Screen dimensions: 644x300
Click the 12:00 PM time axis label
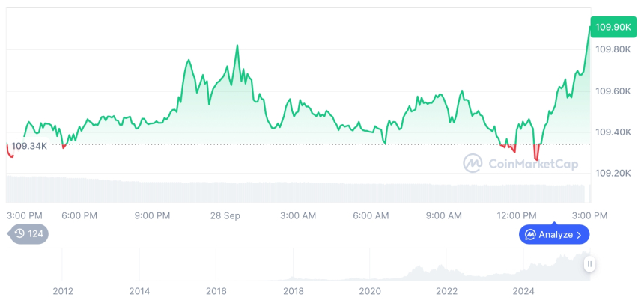(517, 215)
